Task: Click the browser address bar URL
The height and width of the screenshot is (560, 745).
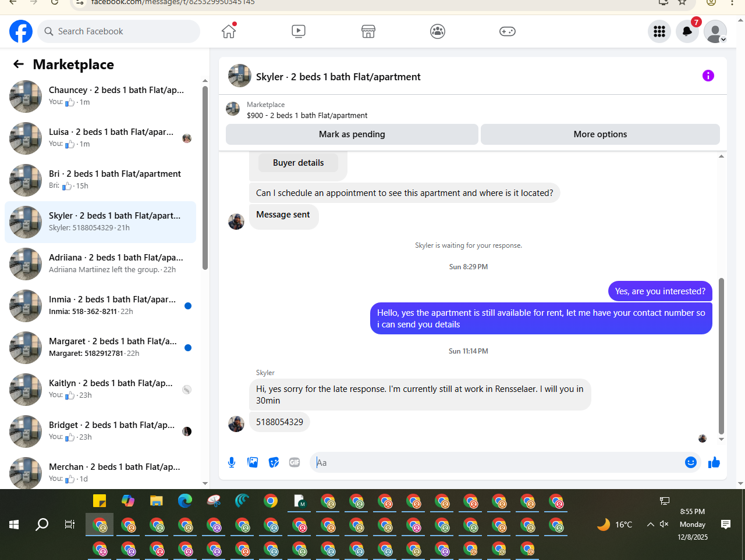Action: coord(173,2)
